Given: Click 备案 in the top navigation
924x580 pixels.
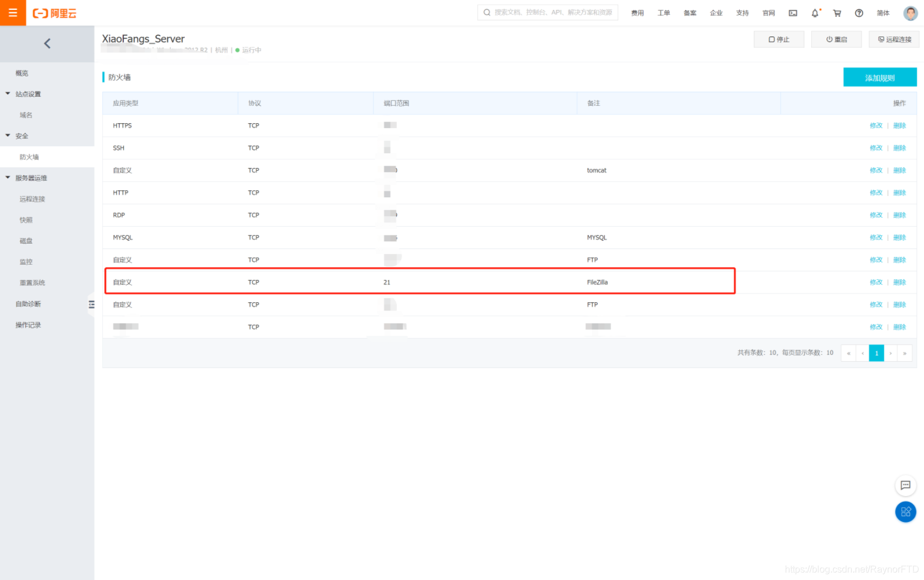Looking at the screenshot, I should [690, 13].
